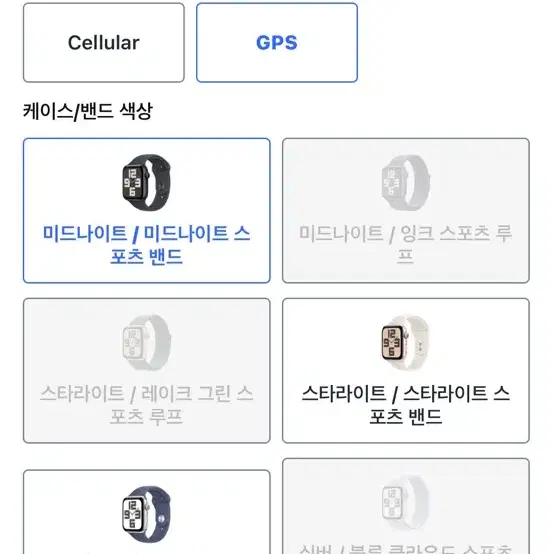The width and height of the screenshot is (554, 554).
Task: Click the disabled lake green loop card
Action: [x=147, y=371]
